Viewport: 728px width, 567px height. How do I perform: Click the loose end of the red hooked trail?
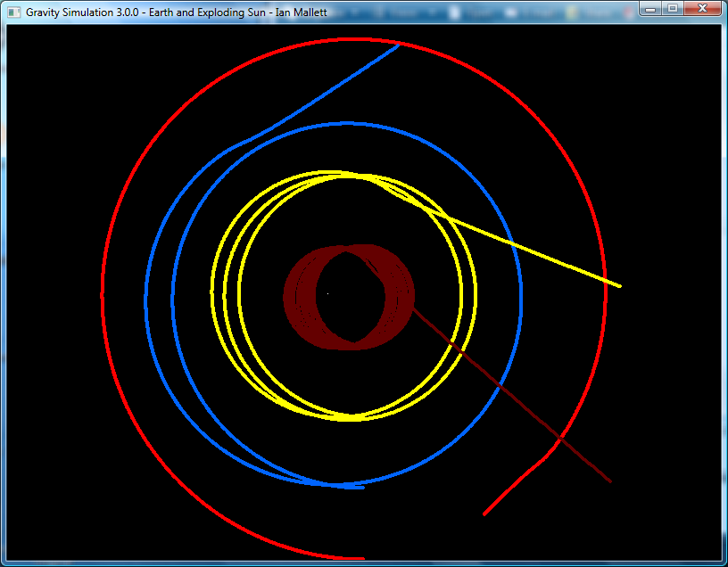[x=484, y=514]
